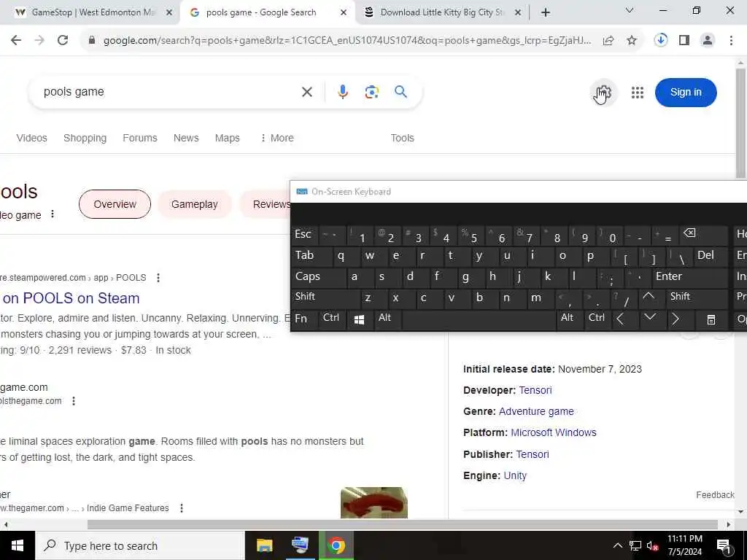Filter results by Shopping
Screen dimensions: 747x560
(85, 138)
